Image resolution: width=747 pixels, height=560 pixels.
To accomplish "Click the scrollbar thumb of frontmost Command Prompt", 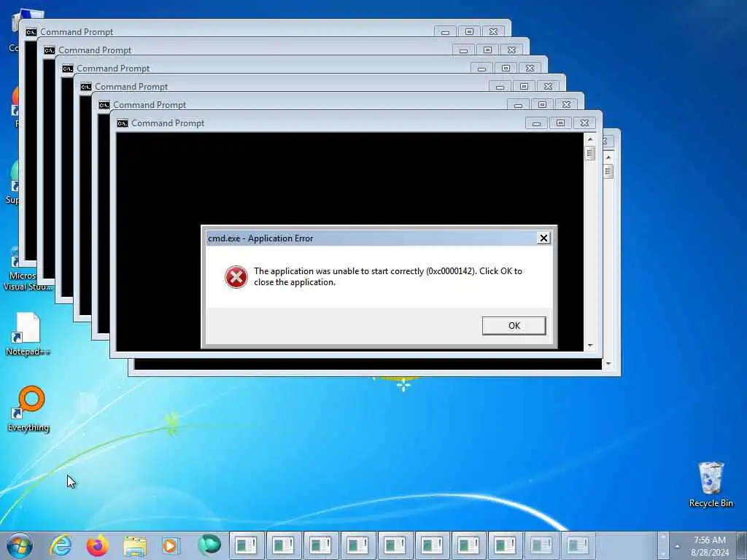I will tap(590, 153).
